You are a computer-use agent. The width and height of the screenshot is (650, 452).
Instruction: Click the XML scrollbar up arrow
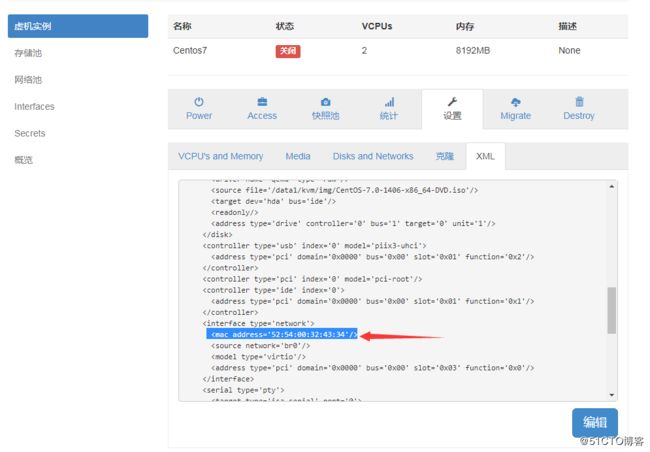[x=611, y=187]
